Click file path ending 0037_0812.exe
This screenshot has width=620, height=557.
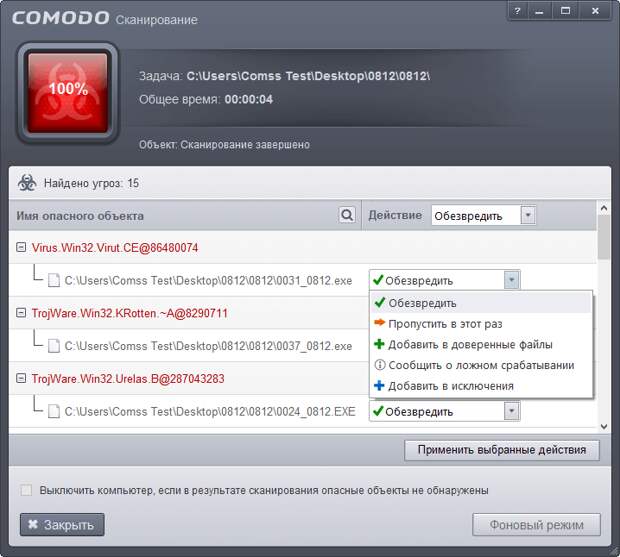click(x=208, y=346)
